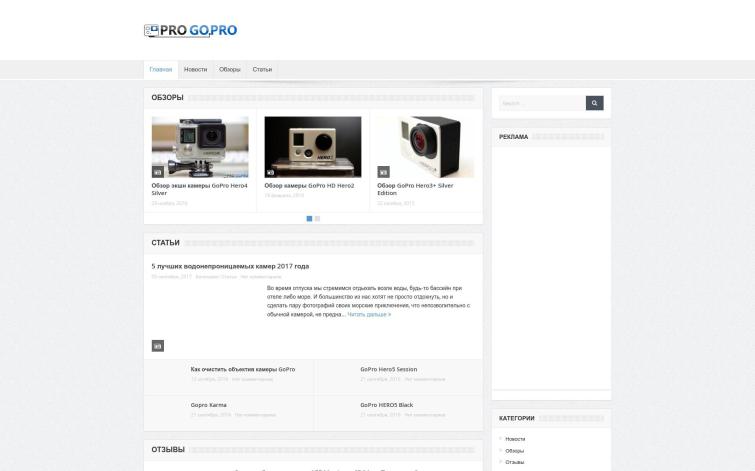Open the GoPro Hero5 Session article
This screenshot has width=755, height=471.
click(x=389, y=369)
